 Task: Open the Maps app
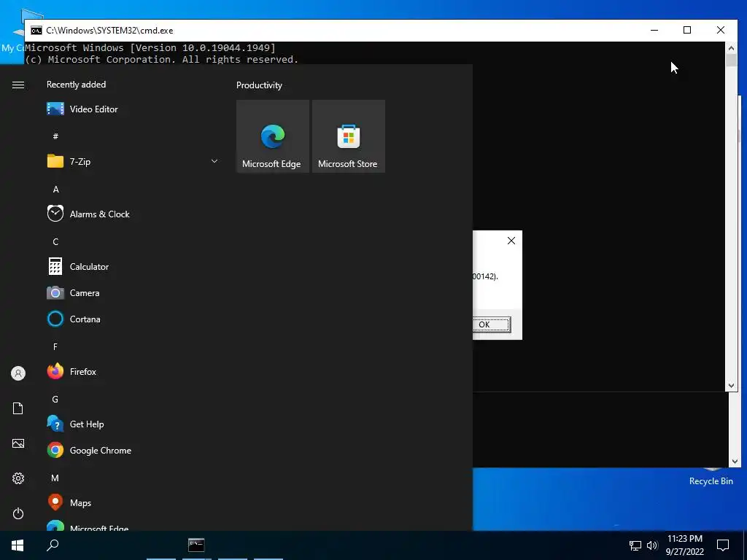click(133, 503)
